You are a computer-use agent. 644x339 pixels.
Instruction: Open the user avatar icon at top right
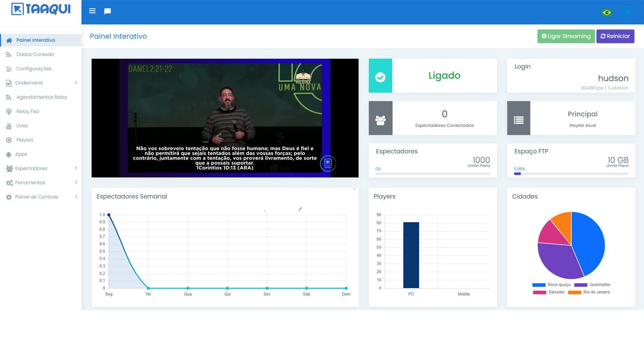627,12
